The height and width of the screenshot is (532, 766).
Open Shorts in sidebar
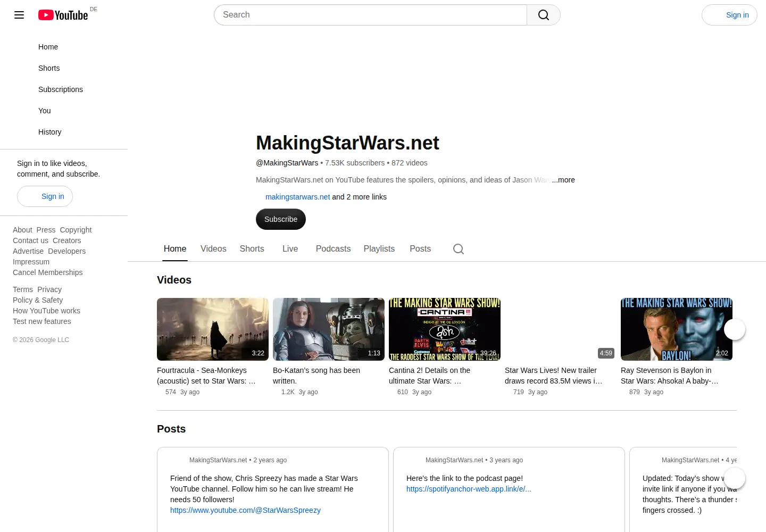tap(64, 68)
